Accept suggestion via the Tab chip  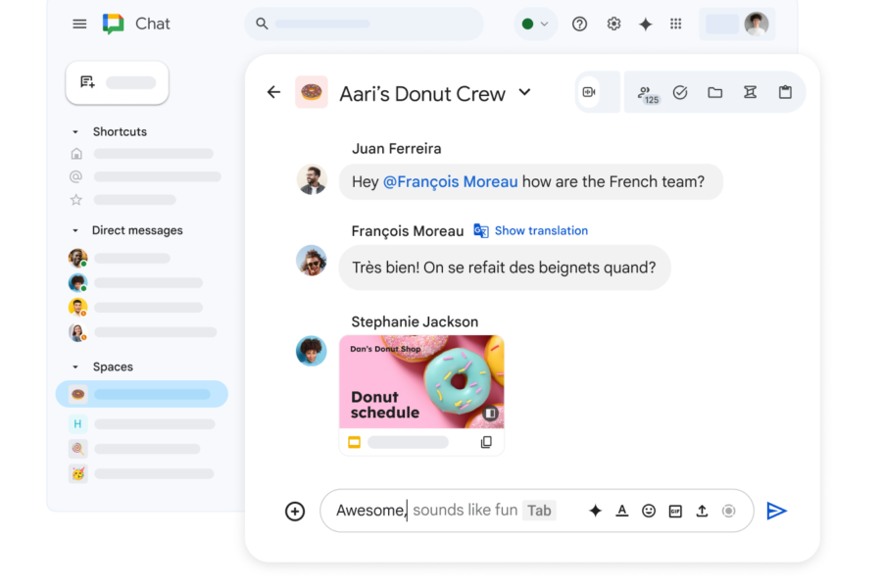pos(539,511)
